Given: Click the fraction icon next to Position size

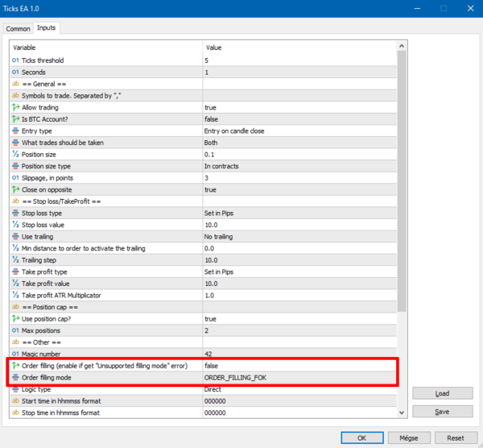Looking at the screenshot, I should point(15,155).
